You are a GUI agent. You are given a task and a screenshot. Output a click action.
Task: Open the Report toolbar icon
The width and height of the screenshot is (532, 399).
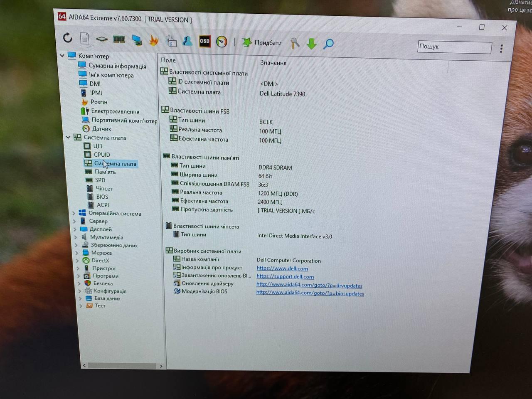(x=85, y=39)
